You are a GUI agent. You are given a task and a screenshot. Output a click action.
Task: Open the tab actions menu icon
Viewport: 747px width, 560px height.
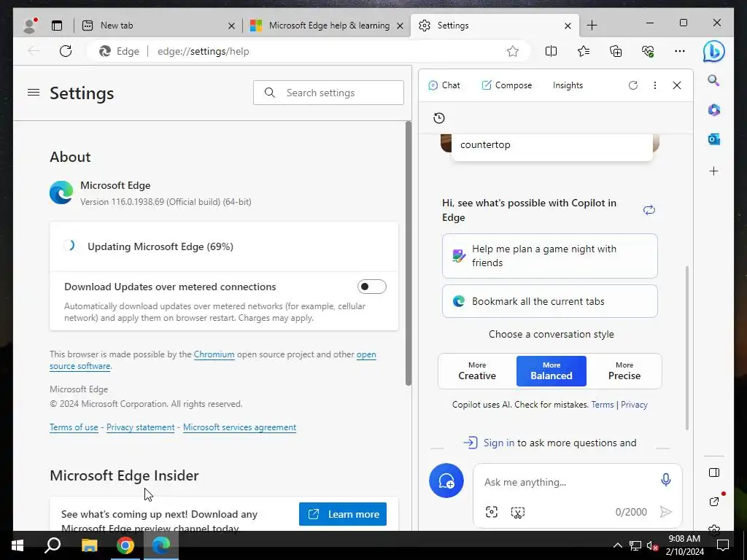57,26
